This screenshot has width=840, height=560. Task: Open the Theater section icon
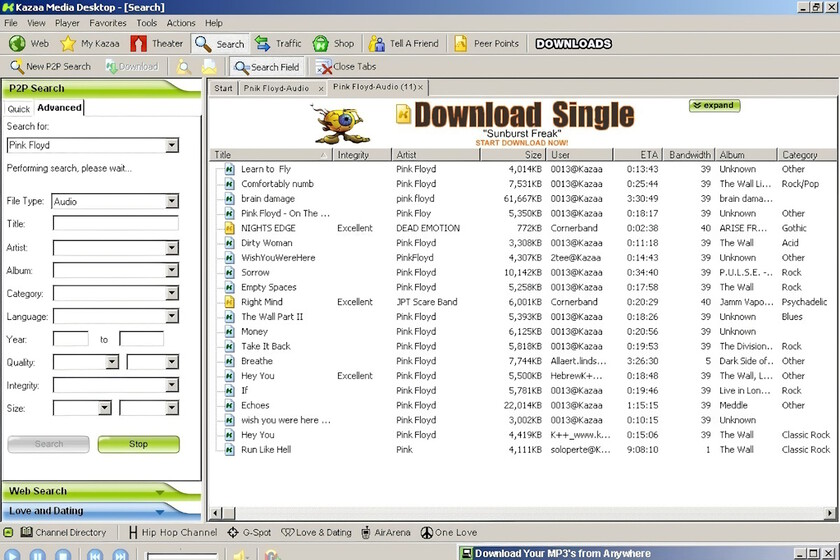(x=138, y=44)
